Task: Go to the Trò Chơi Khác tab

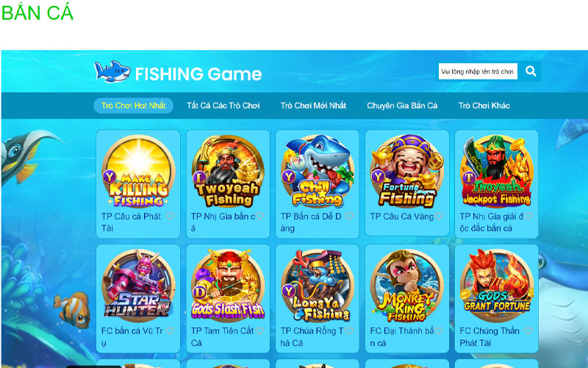Action: click(x=484, y=105)
